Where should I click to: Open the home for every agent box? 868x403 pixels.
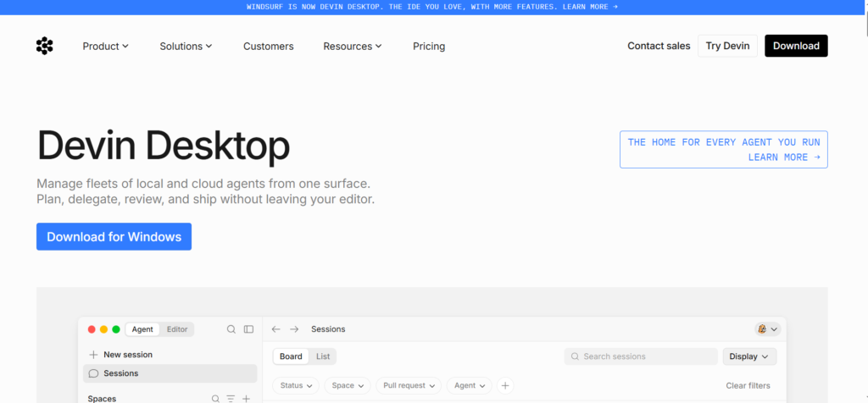pos(724,150)
